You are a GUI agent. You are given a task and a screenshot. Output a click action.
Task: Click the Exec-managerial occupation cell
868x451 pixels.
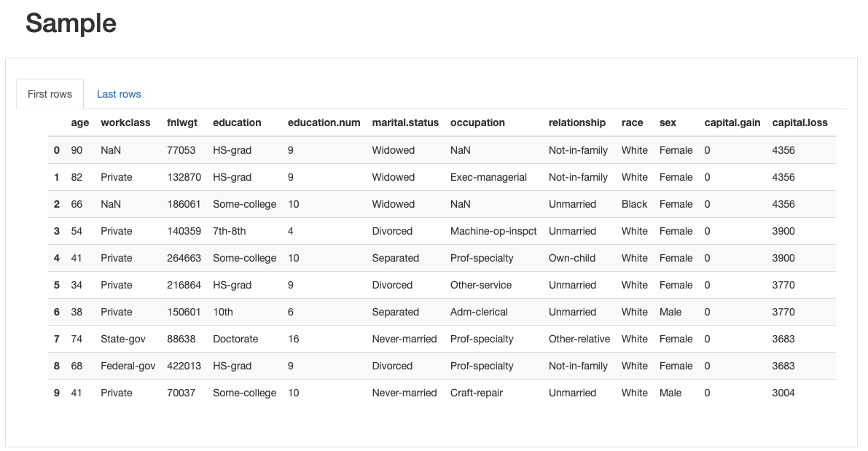pos(488,177)
